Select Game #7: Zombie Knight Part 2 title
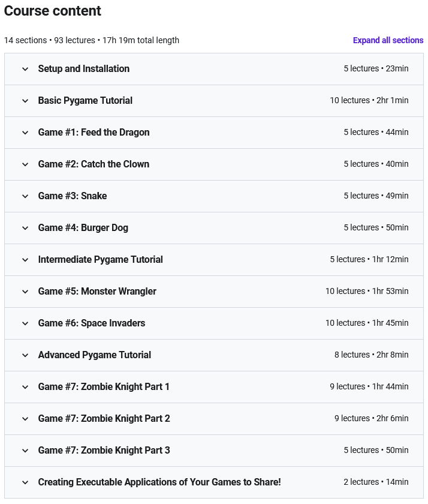The width and height of the screenshot is (428, 504). click(x=104, y=419)
